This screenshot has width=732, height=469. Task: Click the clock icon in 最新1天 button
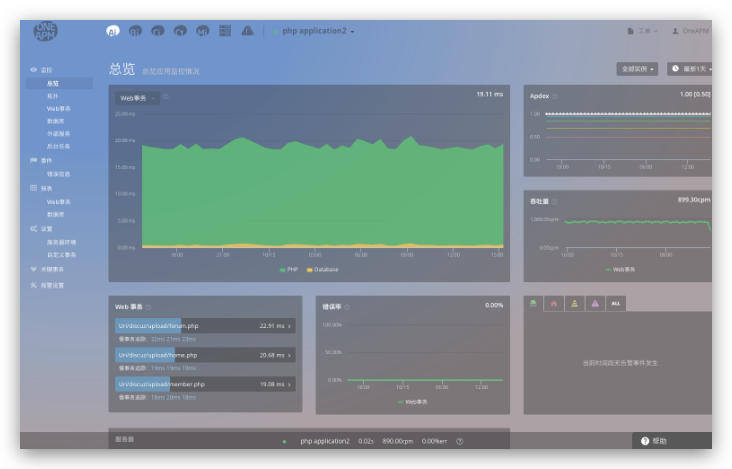tap(675, 69)
